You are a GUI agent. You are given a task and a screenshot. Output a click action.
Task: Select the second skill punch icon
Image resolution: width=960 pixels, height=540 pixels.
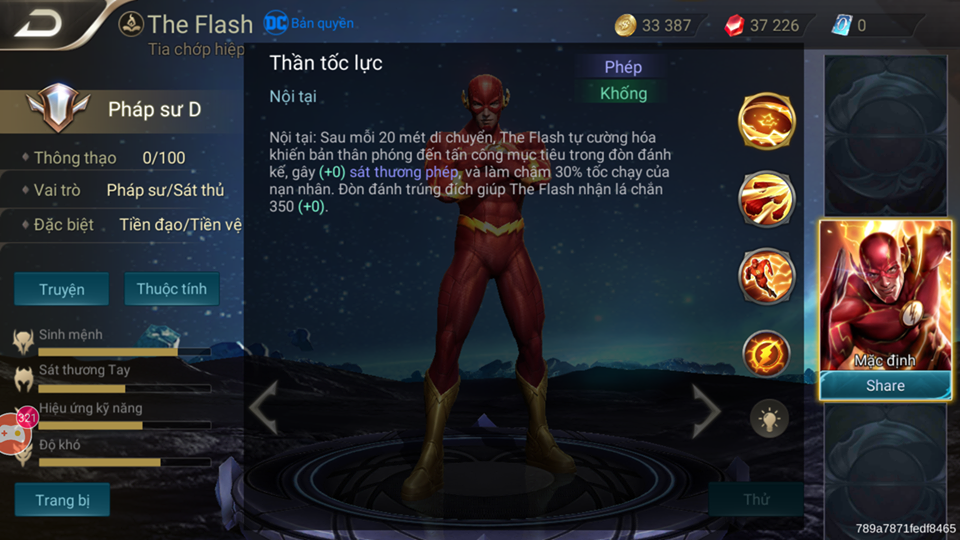coord(767,198)
